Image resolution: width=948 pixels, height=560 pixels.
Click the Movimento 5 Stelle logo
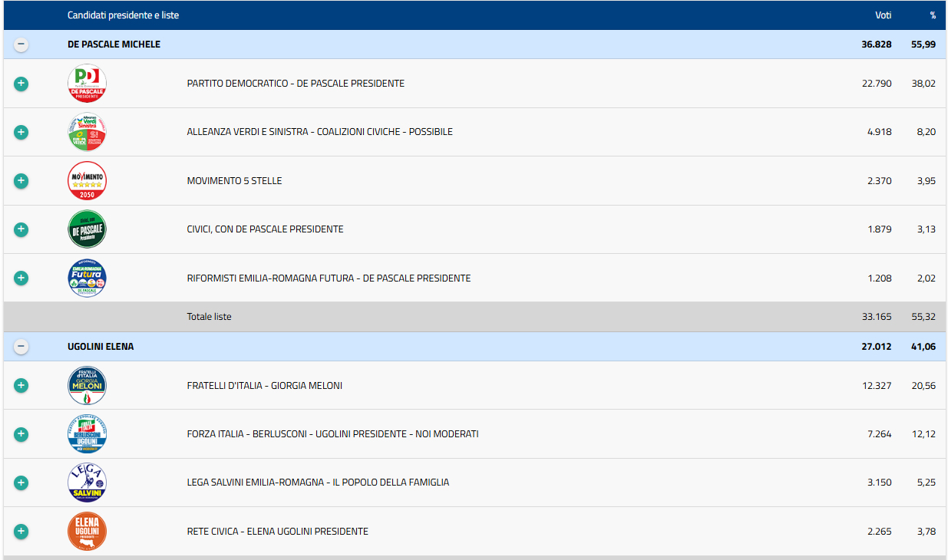click(87, 181)
